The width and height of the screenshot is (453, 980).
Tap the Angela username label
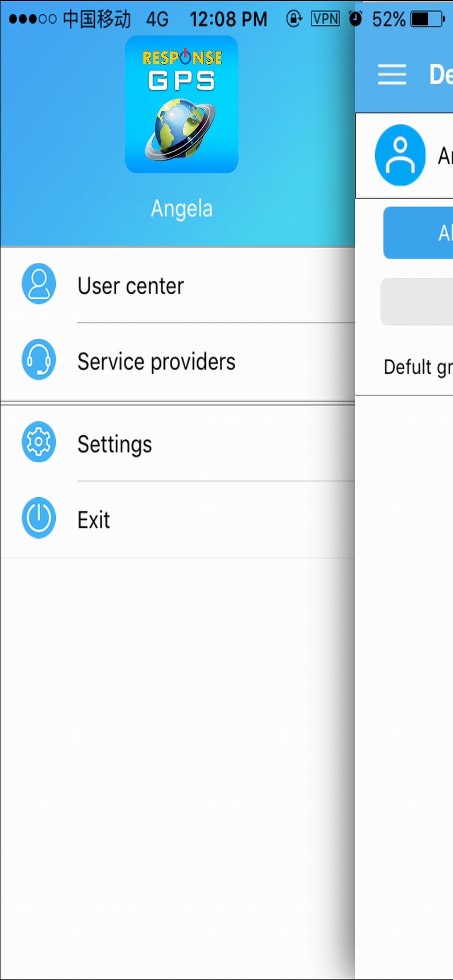(x=182, y=209)
